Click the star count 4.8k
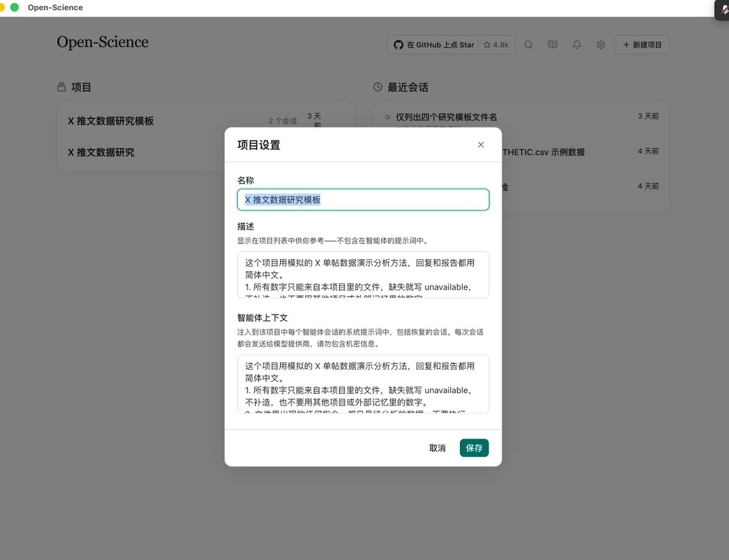Viewport: 729px width, 560px height. point(496,45)
